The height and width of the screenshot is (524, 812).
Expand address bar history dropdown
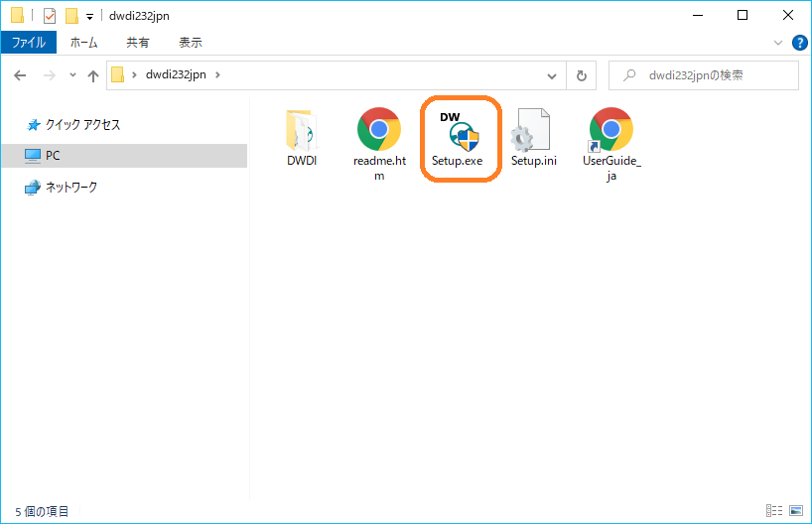point(552,76)
